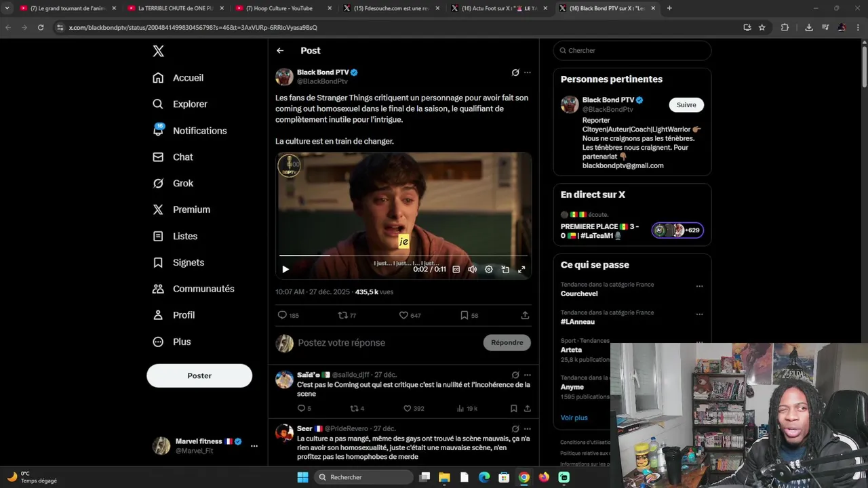Viewport: 868px width, 488px height.
Task: Bookmark the main post (58)
Action: (x=469, y=315)
